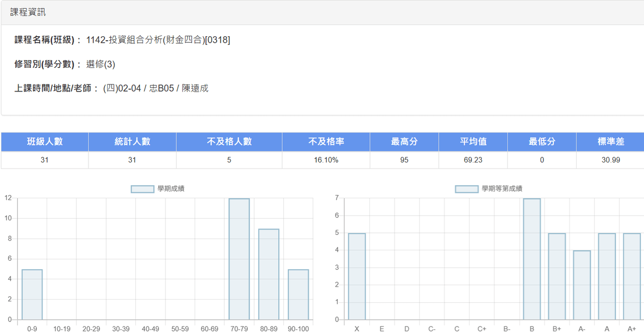Click the A grade bar

coord(607,277)
